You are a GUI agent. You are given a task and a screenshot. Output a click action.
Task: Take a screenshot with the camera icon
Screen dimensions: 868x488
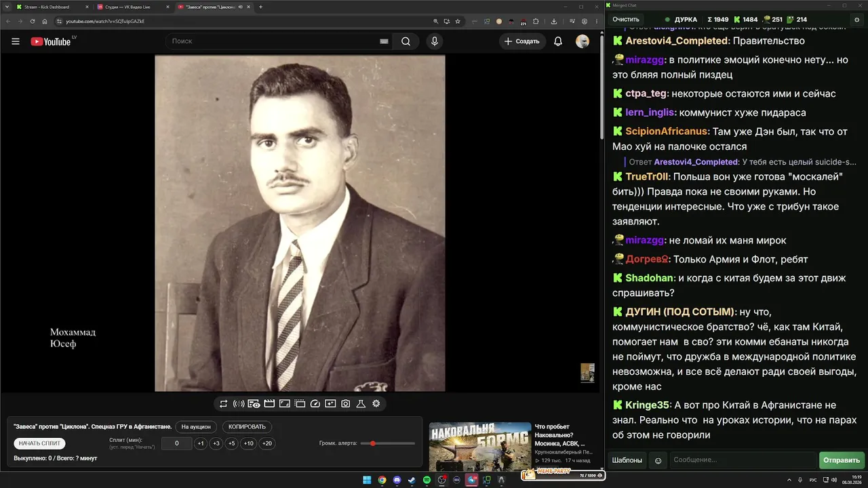[346, 404]
